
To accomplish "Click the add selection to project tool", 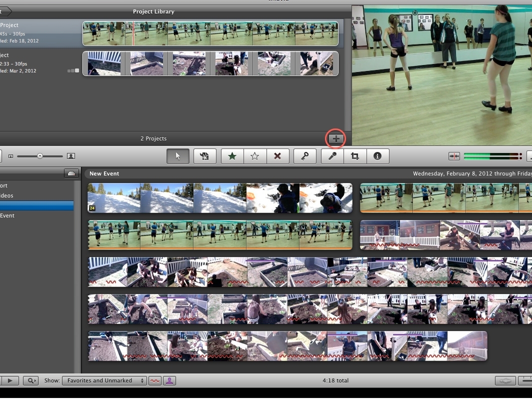I will [204, 156].
